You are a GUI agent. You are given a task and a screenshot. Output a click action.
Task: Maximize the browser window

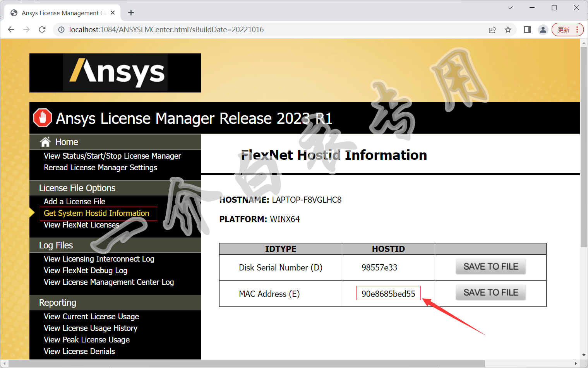[x=554, y=8]
